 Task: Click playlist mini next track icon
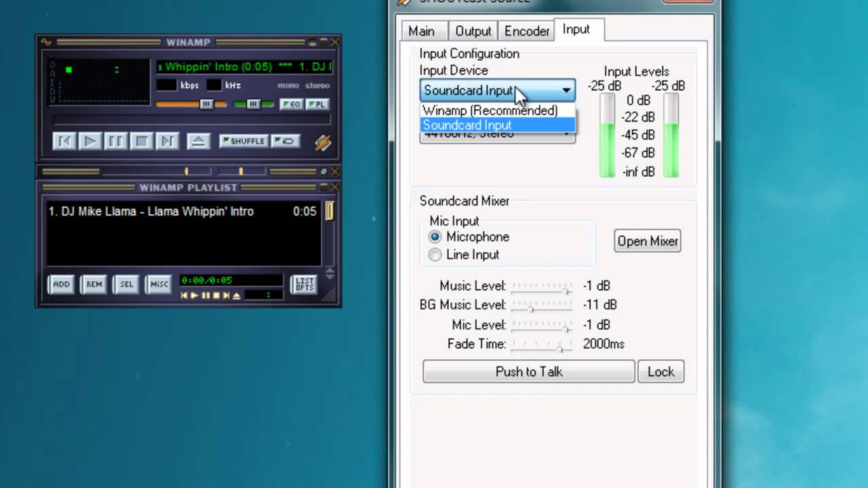[226, 296]
